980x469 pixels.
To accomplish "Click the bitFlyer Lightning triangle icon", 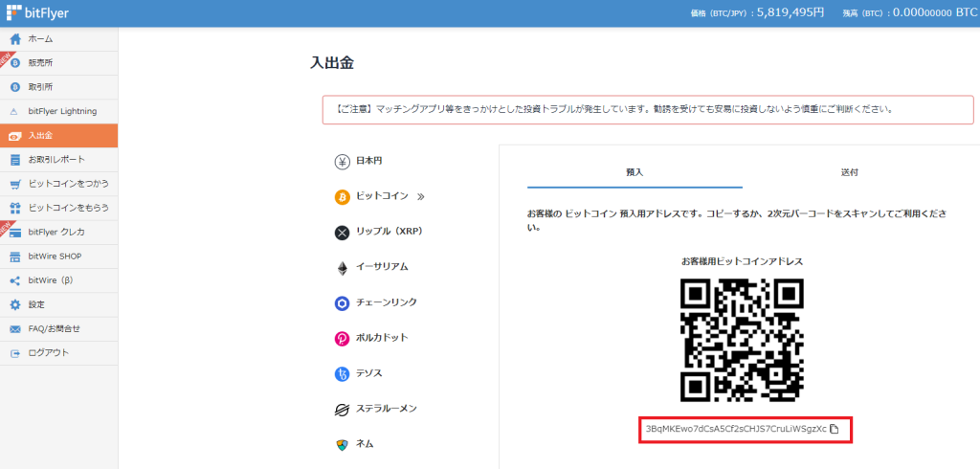I will coord(15,111).
